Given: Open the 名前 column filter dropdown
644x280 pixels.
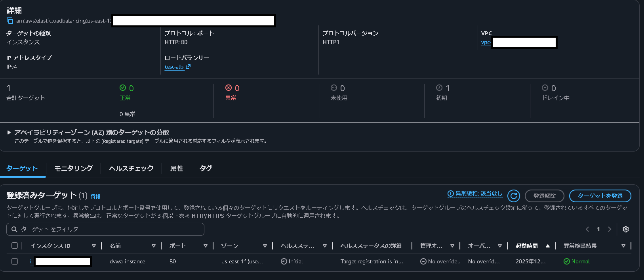Looking at the screenshot, I should pos(154,246).
